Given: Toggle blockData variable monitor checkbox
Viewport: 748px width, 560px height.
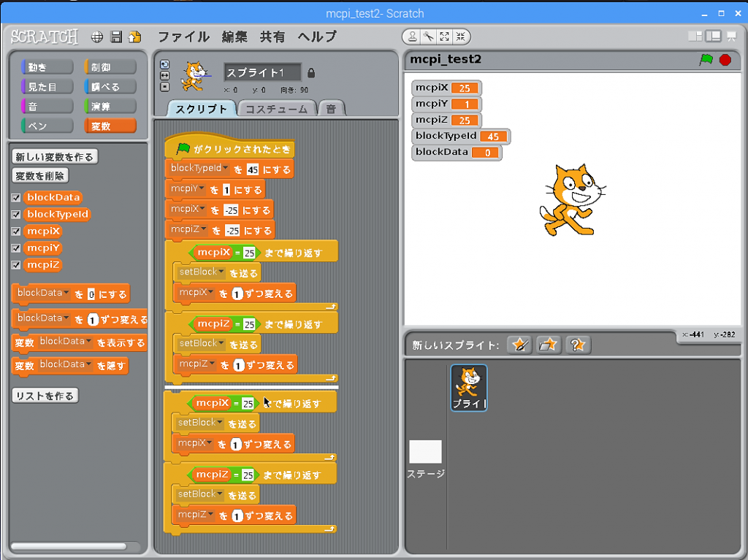Looking at the screenshot, I should 16,197.
